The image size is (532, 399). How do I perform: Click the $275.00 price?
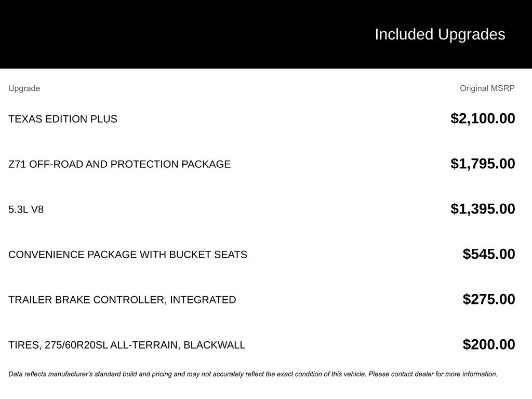[x=488, y=299]
